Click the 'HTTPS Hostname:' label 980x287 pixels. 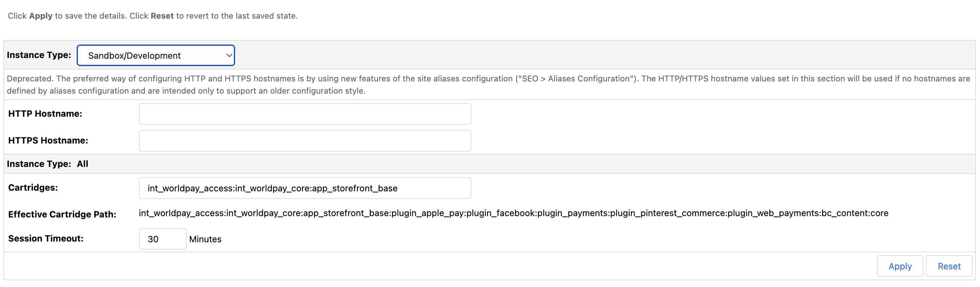click(x=48, y=140)
